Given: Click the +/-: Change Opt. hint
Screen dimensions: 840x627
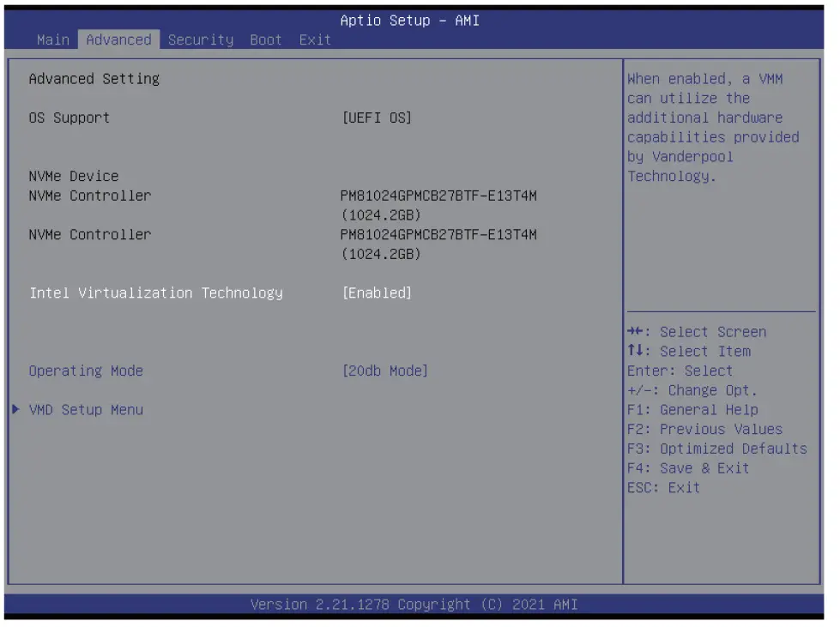Looking at the screenshot, I should pyautogui.click(x=692, y=390).
